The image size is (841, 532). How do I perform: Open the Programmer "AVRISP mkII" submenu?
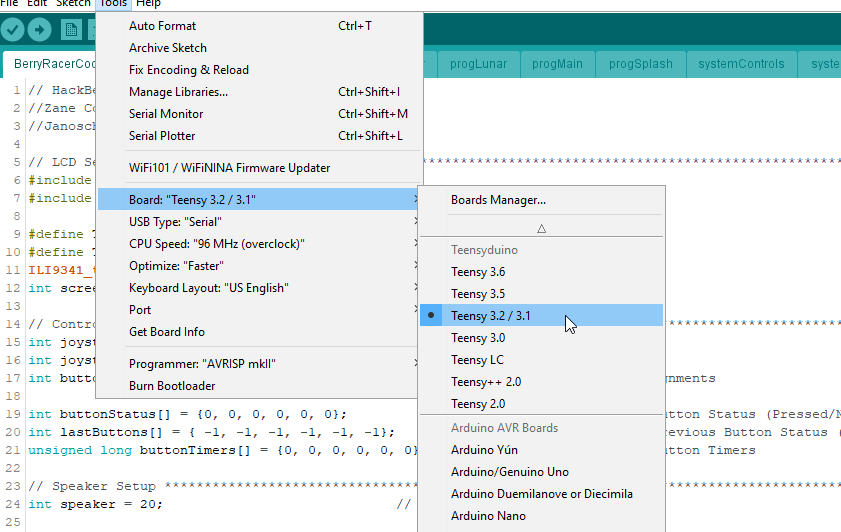coord(257,364)
